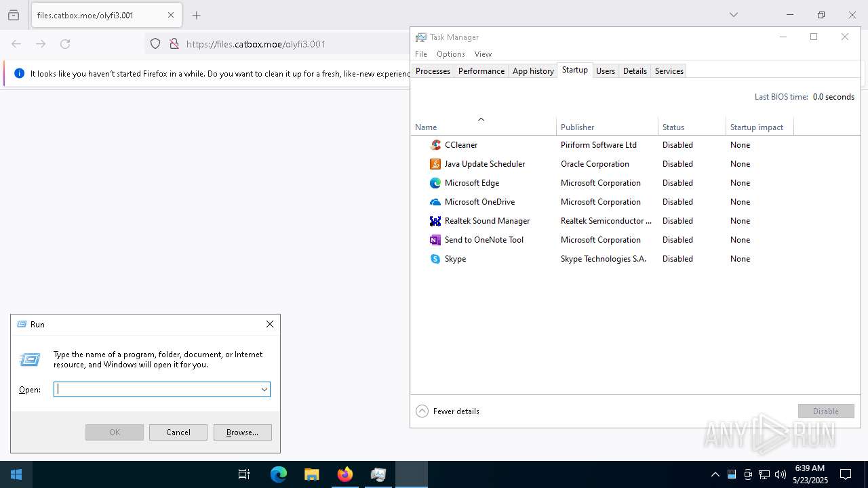Click the Run dialog title icon
The image size is (868, 488).
(x=22, y=325)
